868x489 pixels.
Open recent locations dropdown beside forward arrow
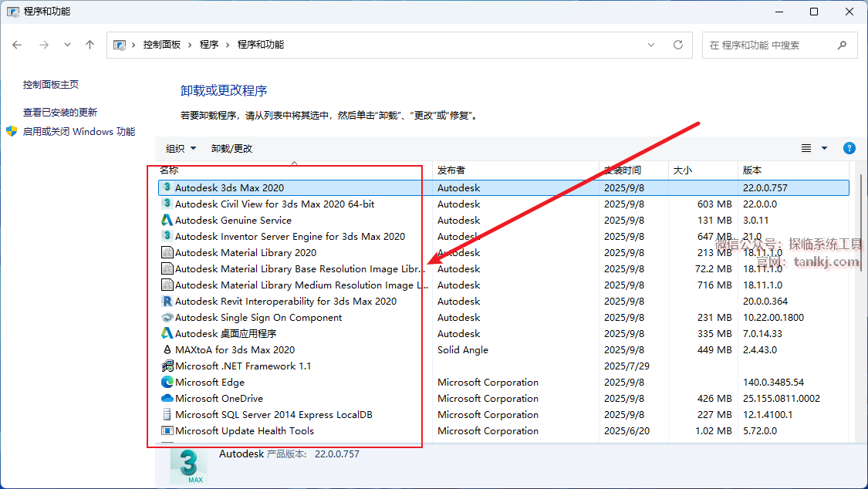(68, 45)
